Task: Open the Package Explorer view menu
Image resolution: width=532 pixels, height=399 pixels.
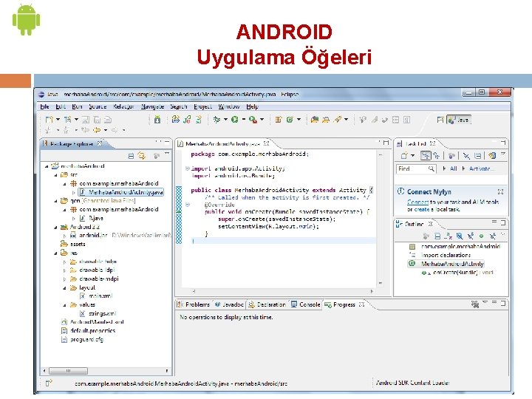Action: tap(167, 154)
